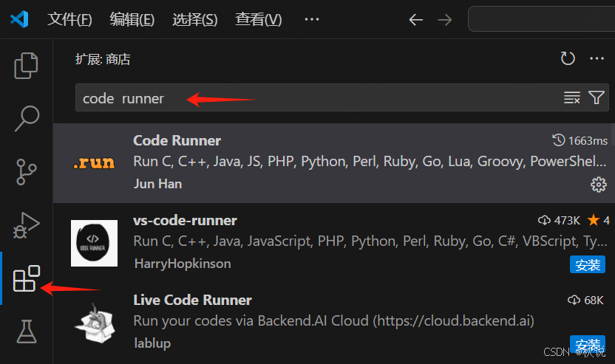Show more menu bar items via ellipsis
This screenshot has height=364, width=615.
(x=312, y=19)
